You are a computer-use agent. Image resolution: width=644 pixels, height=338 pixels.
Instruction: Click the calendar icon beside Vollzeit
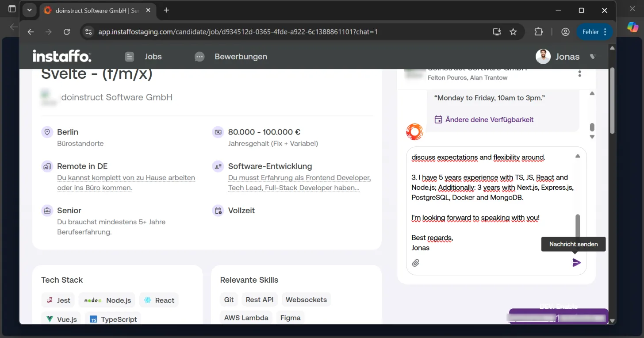(218, 211)
